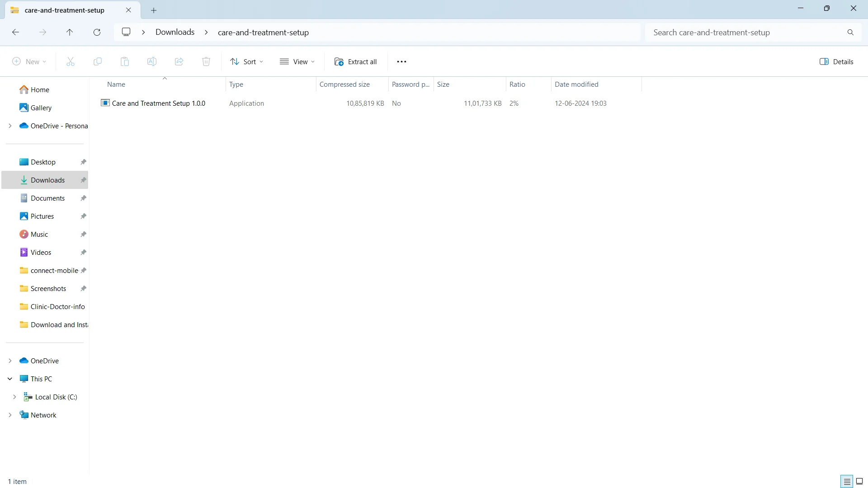Expand OneDrive - Personal tree node
Image resolution: width=868 pixels, height=488 pixels.
(10, 126)
